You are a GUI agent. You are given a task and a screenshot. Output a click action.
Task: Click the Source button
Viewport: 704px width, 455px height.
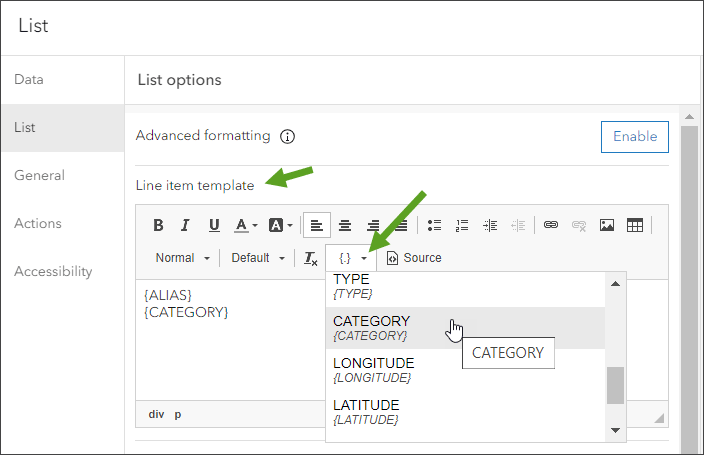(414, 258)
